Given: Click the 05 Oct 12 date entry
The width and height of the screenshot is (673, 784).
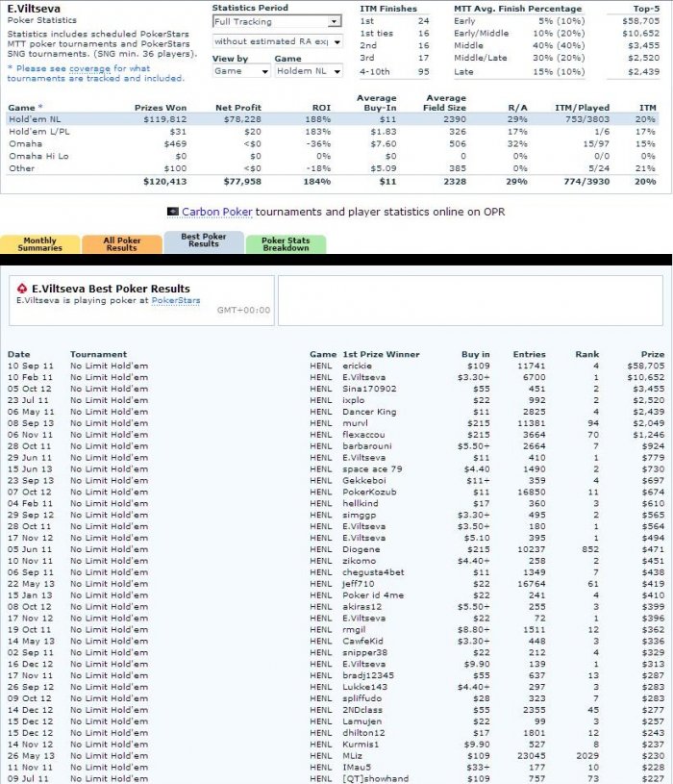Looking at the screenshot, I should 30,389.
